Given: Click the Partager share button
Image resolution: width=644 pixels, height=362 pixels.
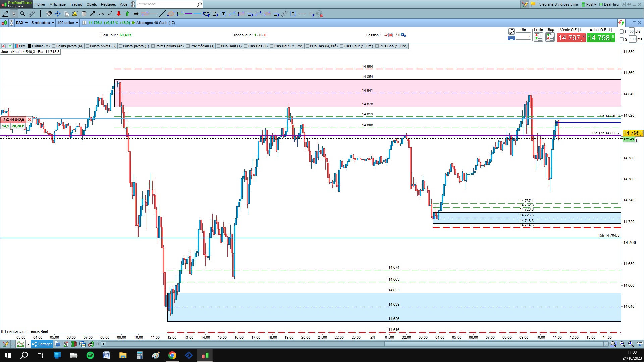Looking at the screenshot, I should [x=42, y=344].
